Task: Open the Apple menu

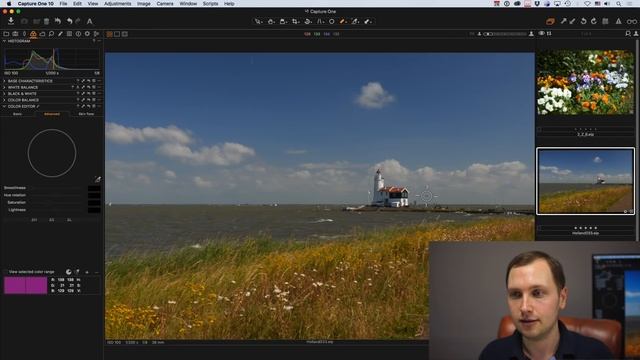Action: [x=9, y=3]
